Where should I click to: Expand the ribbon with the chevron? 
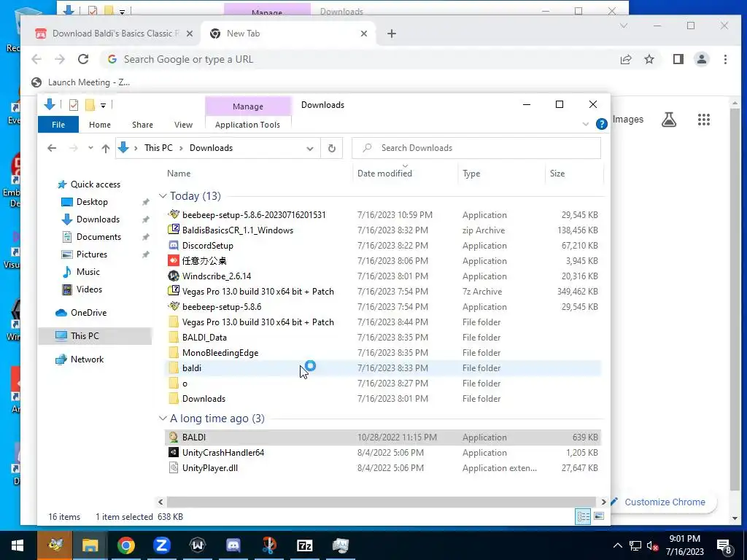(586, 124)
